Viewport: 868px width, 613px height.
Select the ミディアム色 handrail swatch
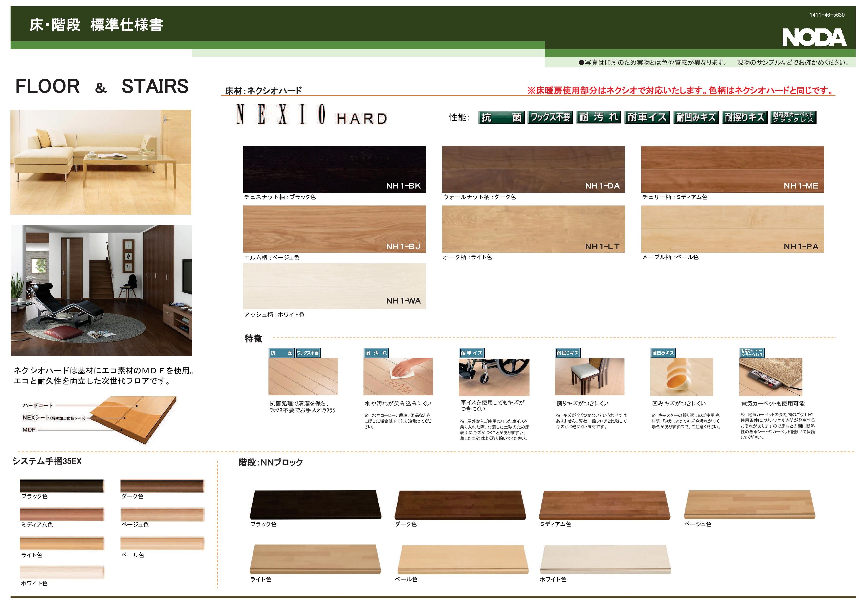click(x=62, y=514)
